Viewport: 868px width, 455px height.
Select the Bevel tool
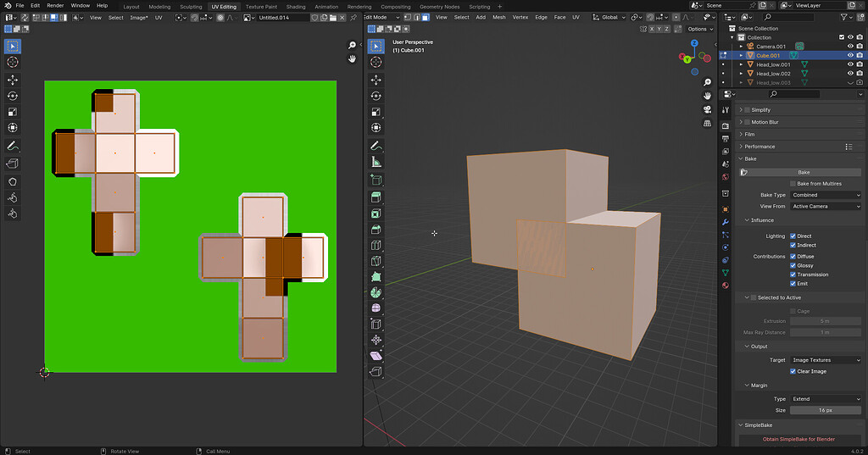pos(376,229)
